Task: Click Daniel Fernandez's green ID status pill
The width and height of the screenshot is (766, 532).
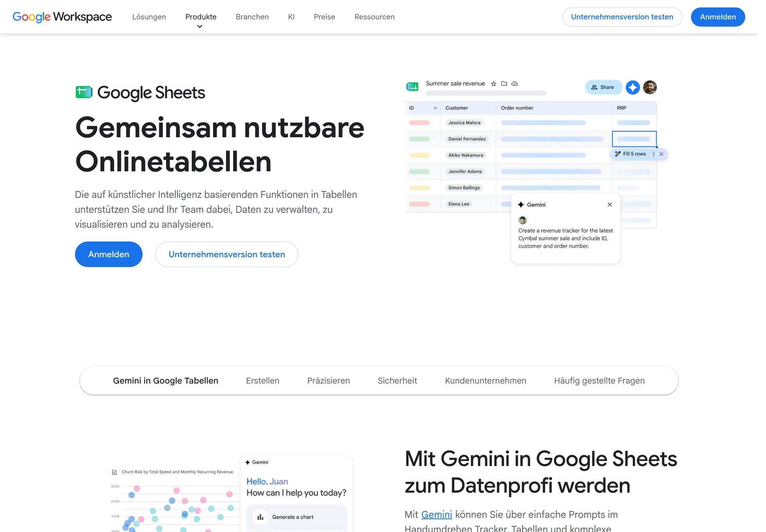Action: 419,139
